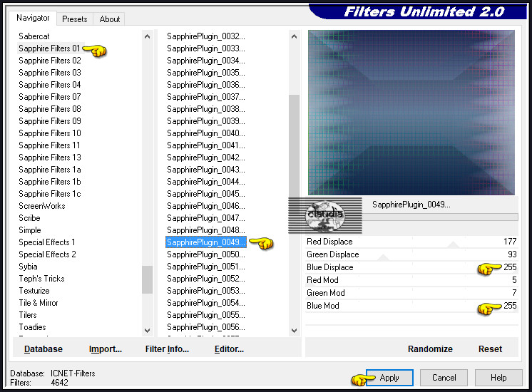Choose the Scribe category
The height and width of the screenshot is (392, 532).
click(x=29, y=218)
